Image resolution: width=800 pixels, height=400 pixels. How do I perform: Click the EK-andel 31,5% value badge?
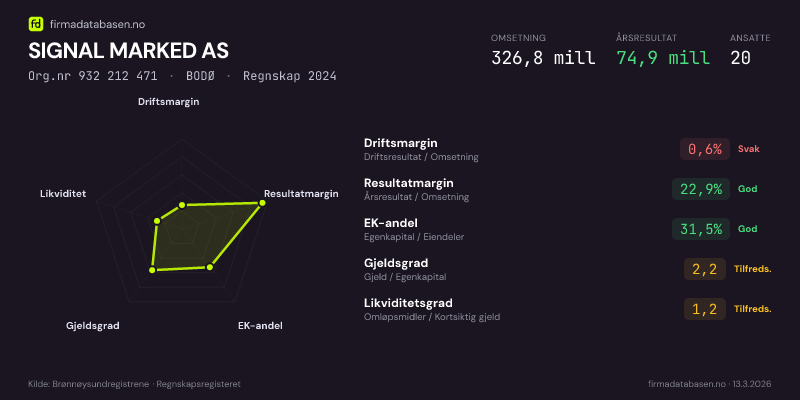click(699, 229)
